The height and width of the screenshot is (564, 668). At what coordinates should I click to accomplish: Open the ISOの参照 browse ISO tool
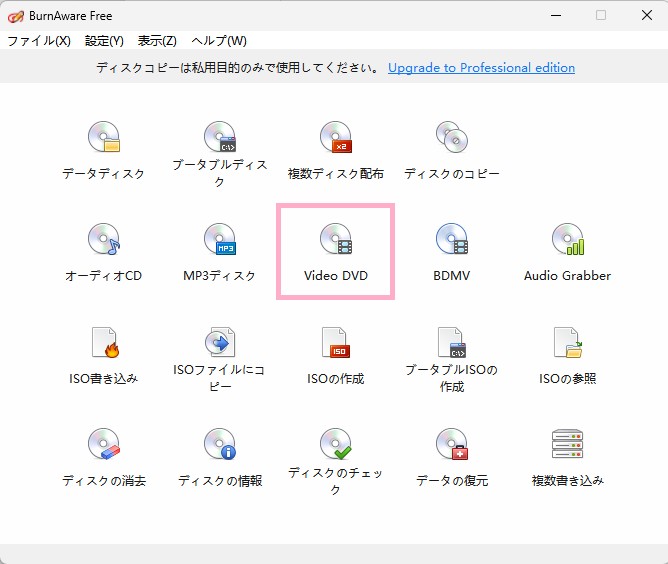tap(567, 356)
